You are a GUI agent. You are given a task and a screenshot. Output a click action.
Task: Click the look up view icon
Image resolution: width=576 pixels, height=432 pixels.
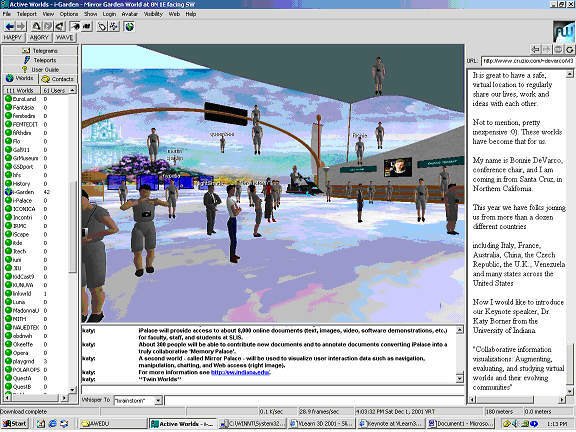(x=36, y=26)
